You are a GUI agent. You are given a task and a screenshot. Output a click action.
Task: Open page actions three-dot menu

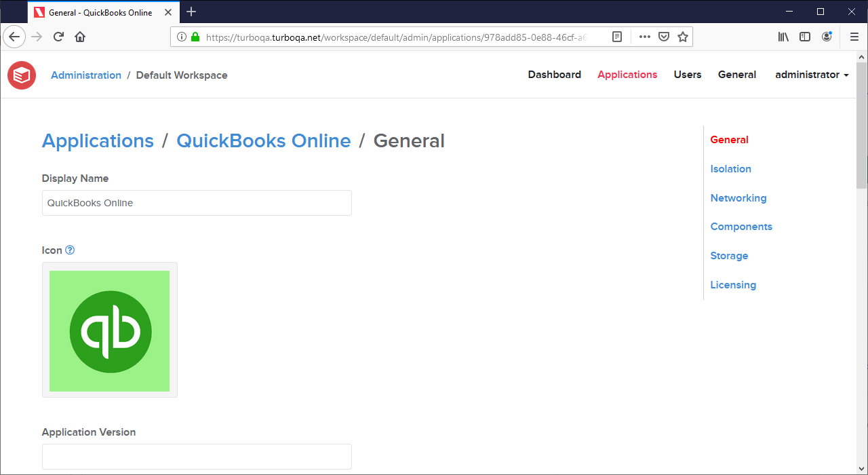(x=645, y=37)
